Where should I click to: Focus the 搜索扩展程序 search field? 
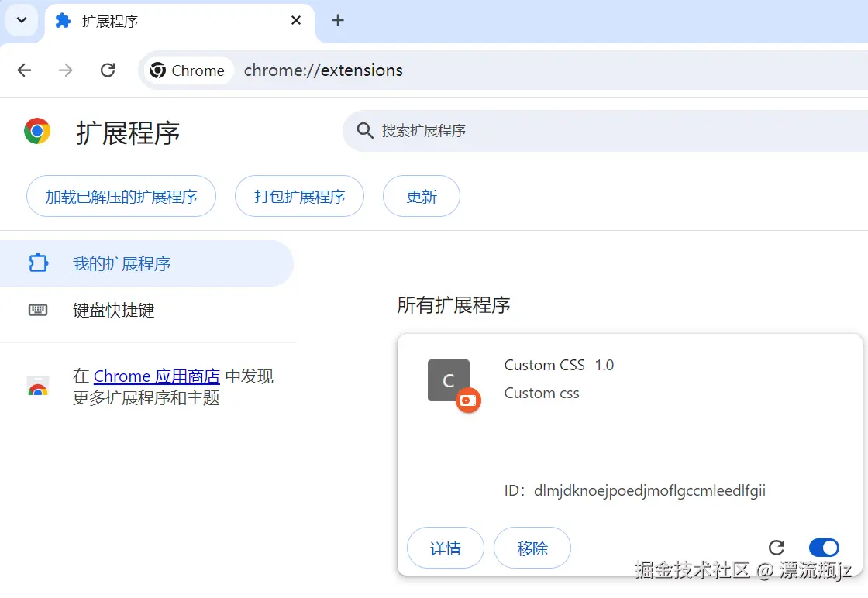(x=605, y=131)
